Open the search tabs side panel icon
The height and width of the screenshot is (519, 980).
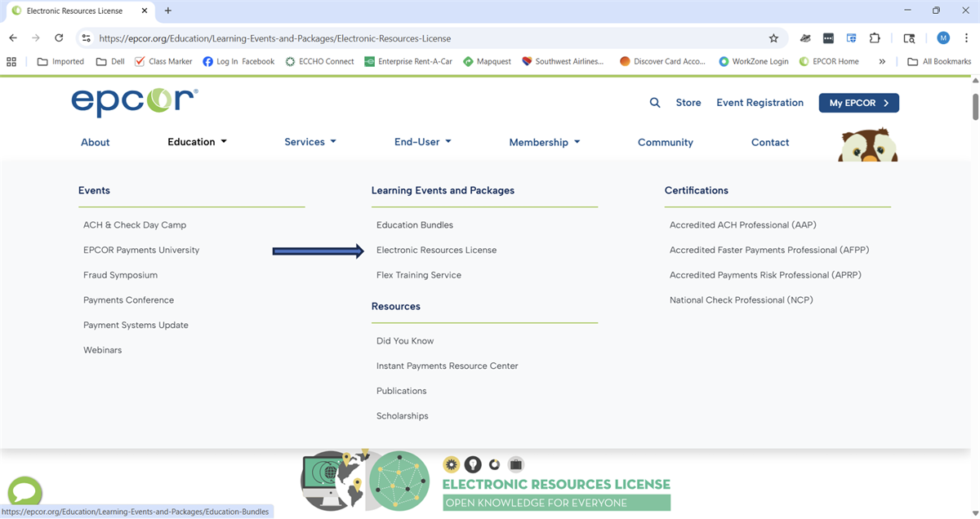tap(909, 38)
